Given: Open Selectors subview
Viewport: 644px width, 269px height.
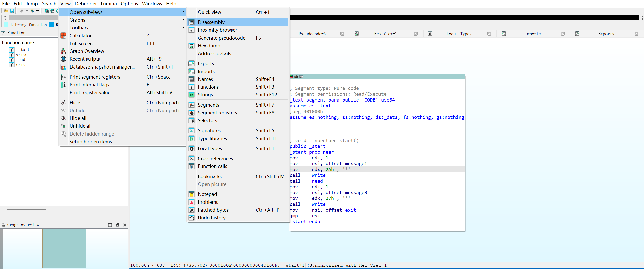Looking at the screenshot, I should click(238, 120).
